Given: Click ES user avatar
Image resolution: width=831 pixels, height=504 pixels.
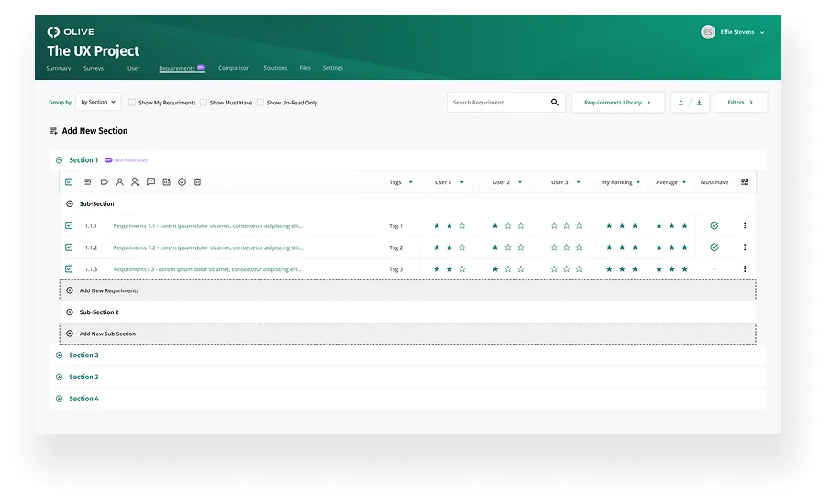Looking at the screenshot, I should 708,32.
